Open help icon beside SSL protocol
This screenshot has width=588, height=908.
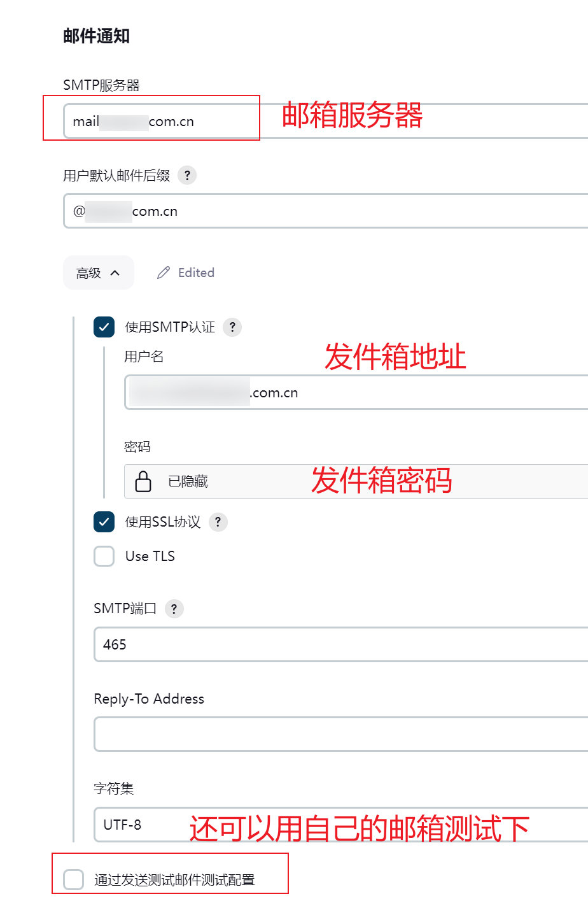[x=218, y=522]
